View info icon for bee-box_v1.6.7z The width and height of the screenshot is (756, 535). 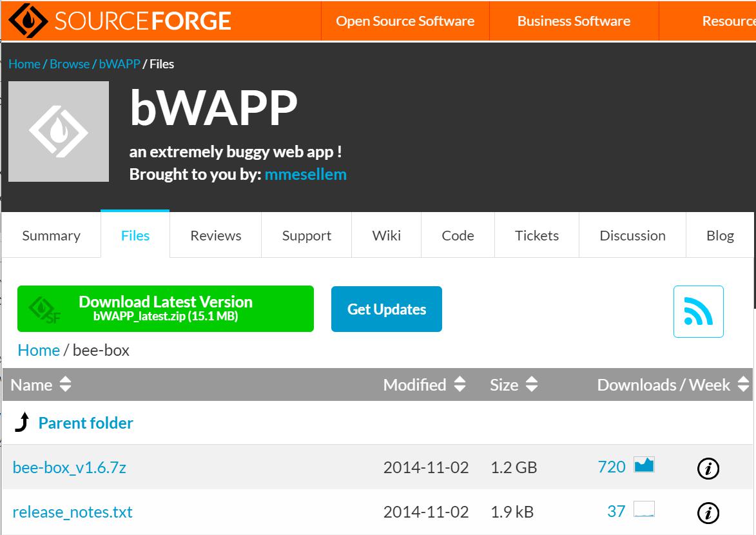(708, 468)
